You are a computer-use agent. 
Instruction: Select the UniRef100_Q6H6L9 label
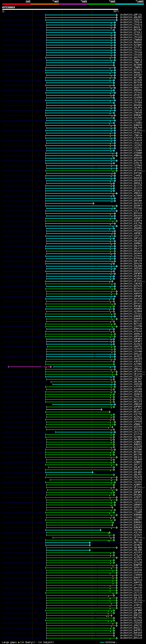coord(131,60)
